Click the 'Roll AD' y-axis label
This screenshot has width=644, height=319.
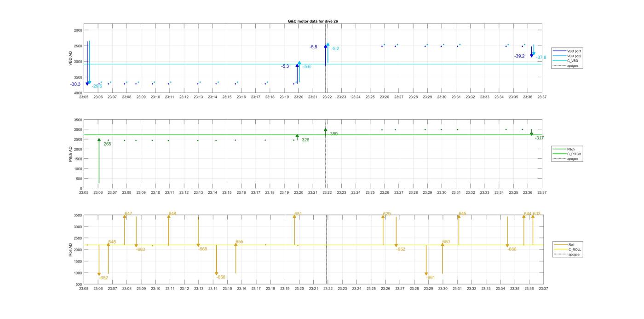point(71,250)
